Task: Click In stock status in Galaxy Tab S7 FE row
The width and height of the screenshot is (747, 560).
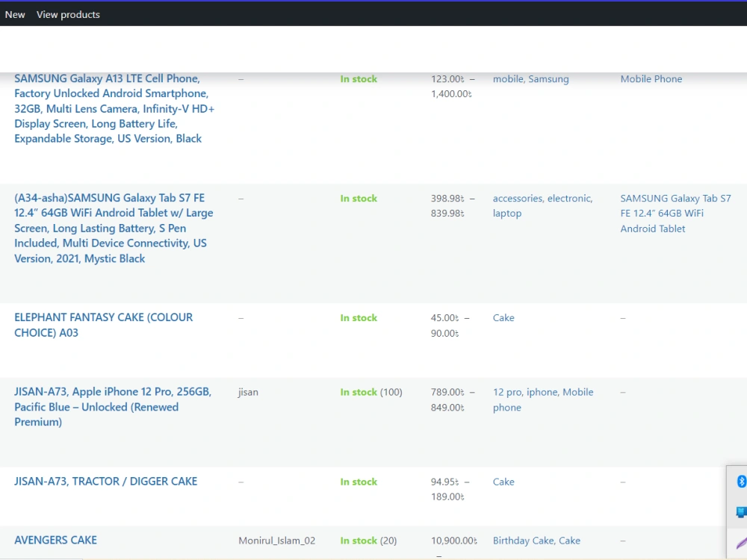Action: coord(359,199)
